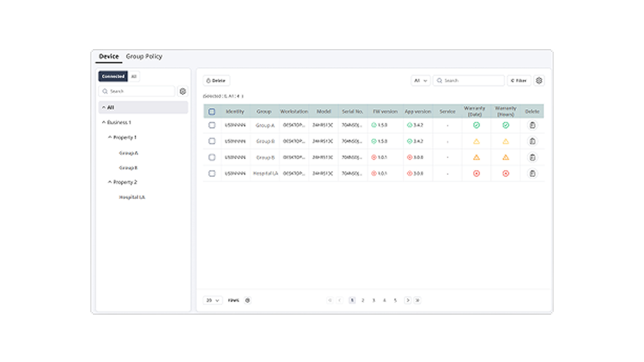Go to the first page with the double-left arrow

[x=330, y=300]
